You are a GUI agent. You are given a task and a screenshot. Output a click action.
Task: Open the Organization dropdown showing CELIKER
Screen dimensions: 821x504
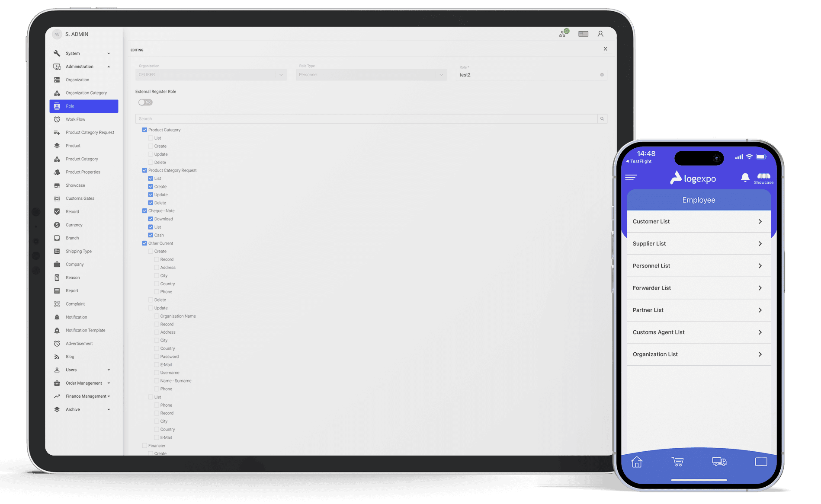(211, 75)
